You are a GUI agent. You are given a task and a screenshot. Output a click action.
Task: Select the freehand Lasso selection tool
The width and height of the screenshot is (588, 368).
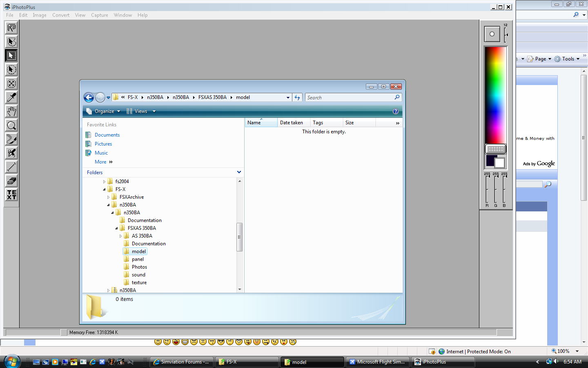(11, 28)
